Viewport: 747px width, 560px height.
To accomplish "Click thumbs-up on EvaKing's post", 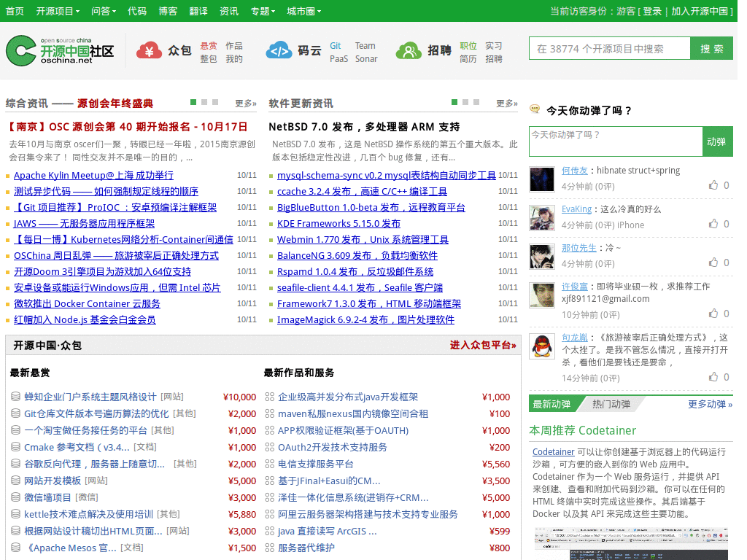I will [x=713, y=224].
